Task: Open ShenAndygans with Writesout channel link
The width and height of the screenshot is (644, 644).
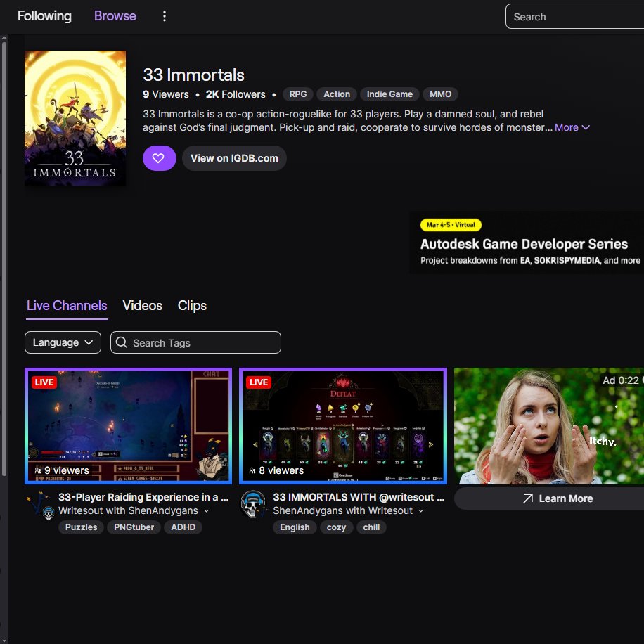Action: tap(343, 511)
